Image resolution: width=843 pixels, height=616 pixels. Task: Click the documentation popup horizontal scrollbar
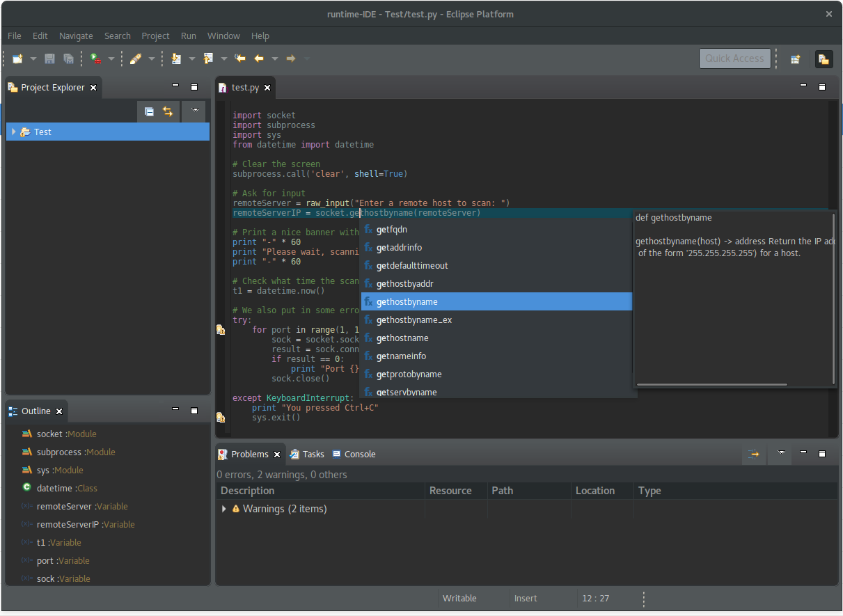pos(711,384)
